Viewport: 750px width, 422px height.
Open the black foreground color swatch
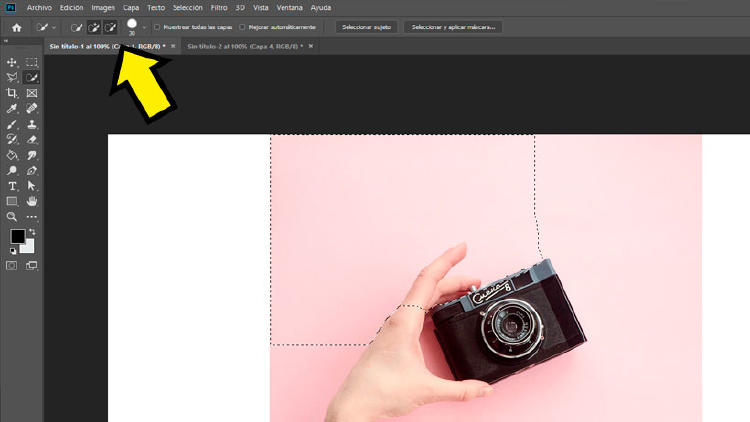(x=17, y=237)
